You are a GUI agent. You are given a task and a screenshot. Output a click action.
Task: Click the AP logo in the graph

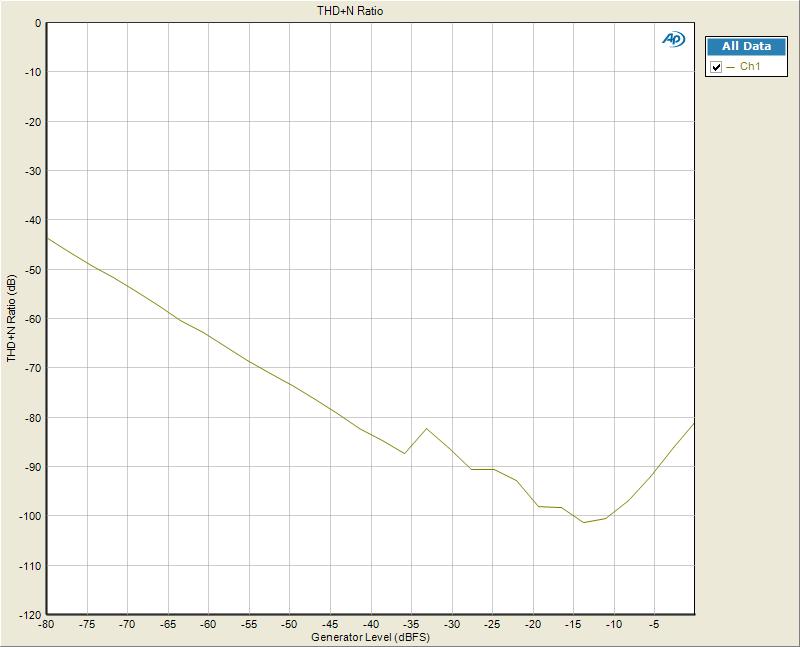673,39
